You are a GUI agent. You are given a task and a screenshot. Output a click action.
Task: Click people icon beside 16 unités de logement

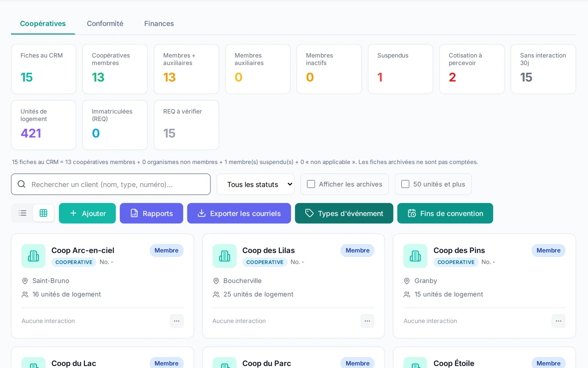(25, 294)
